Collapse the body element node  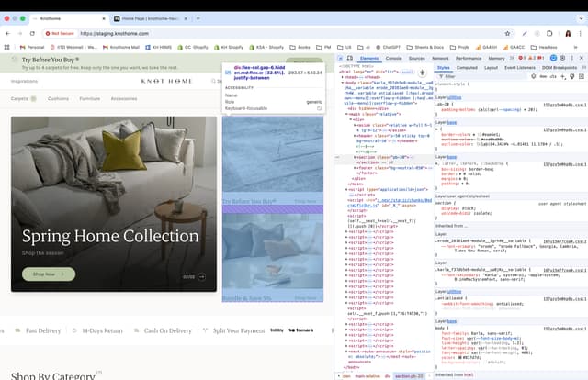343,83
